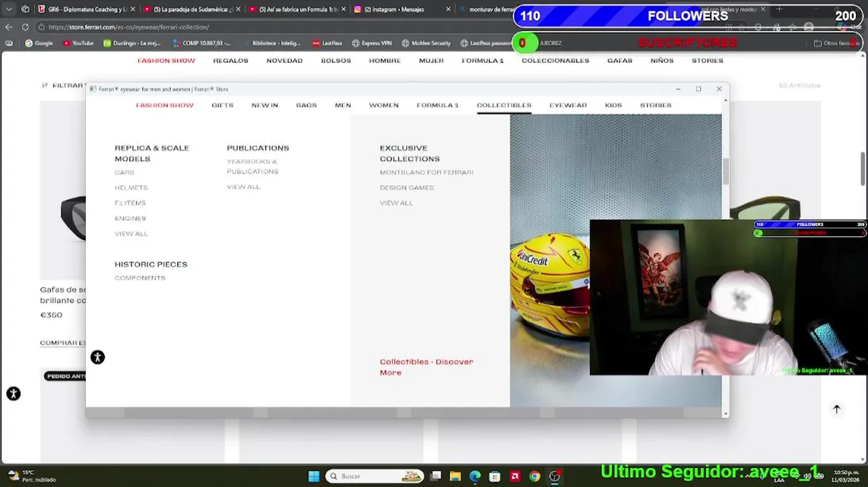Select BOLSOS in the Spanish store menu
The image size is (868, 487).
(x=336, y=61)
